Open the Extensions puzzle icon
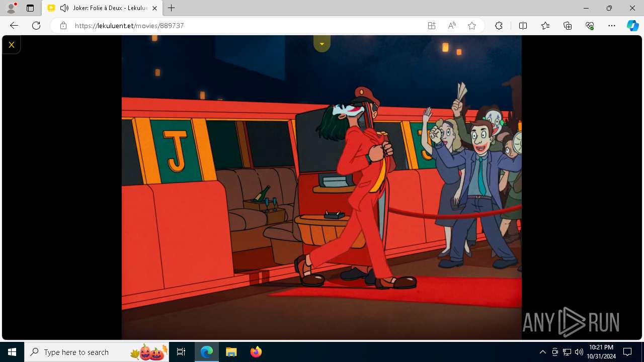This screenshot has height=362, width=644. (x=499, y=26)
